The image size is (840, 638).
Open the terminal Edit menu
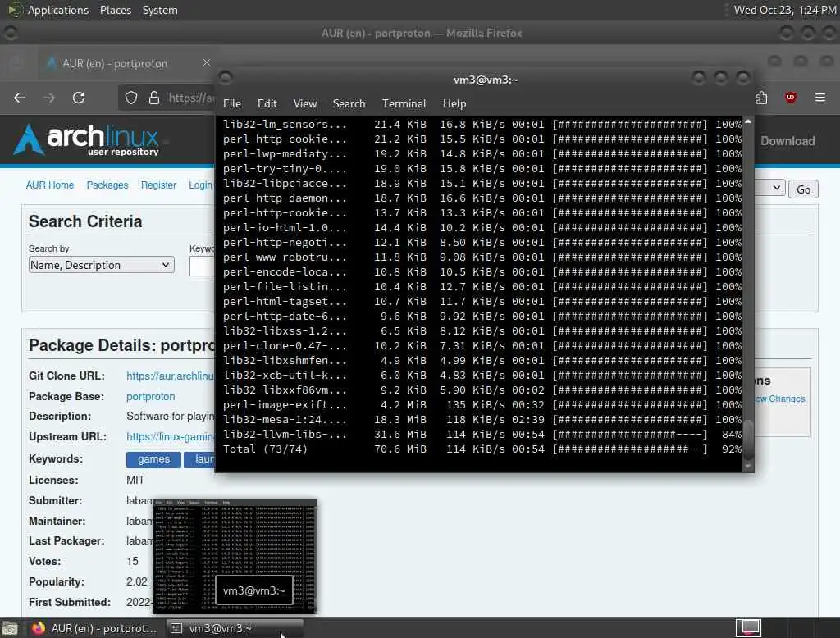[x=267, y=103]
